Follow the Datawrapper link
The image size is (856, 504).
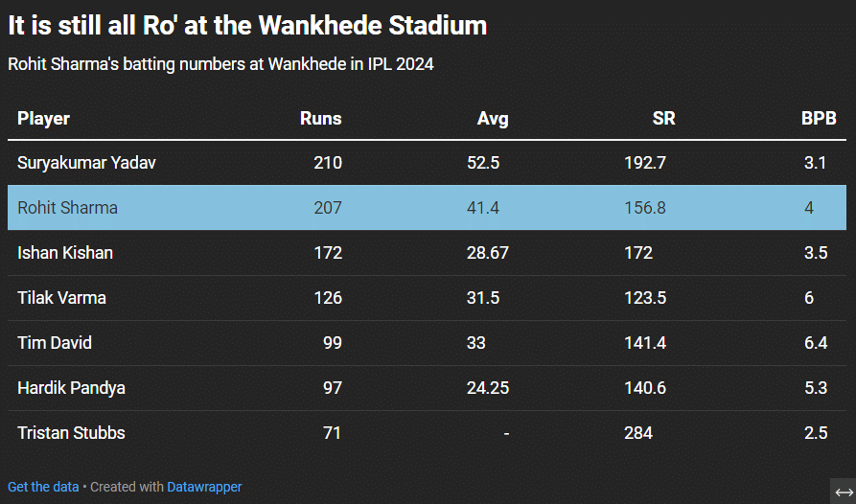point(204,487)
